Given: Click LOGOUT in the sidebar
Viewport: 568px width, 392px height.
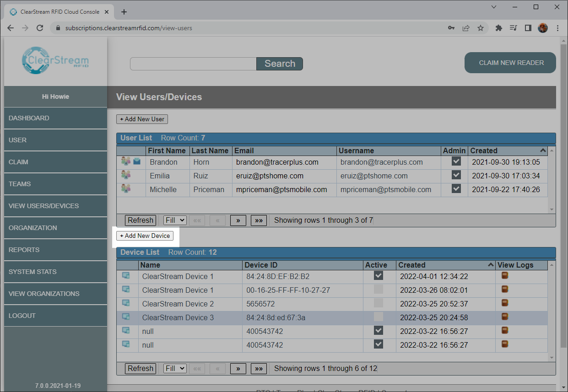Looking at the screenshot, I should tap(55, 316).
